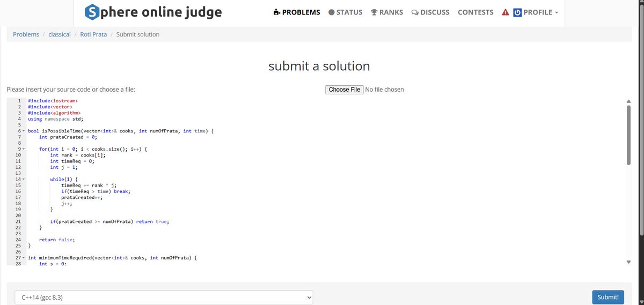Click the using namespace std; line
Viewport: 644px width, 305px height.
pos(56,119)
